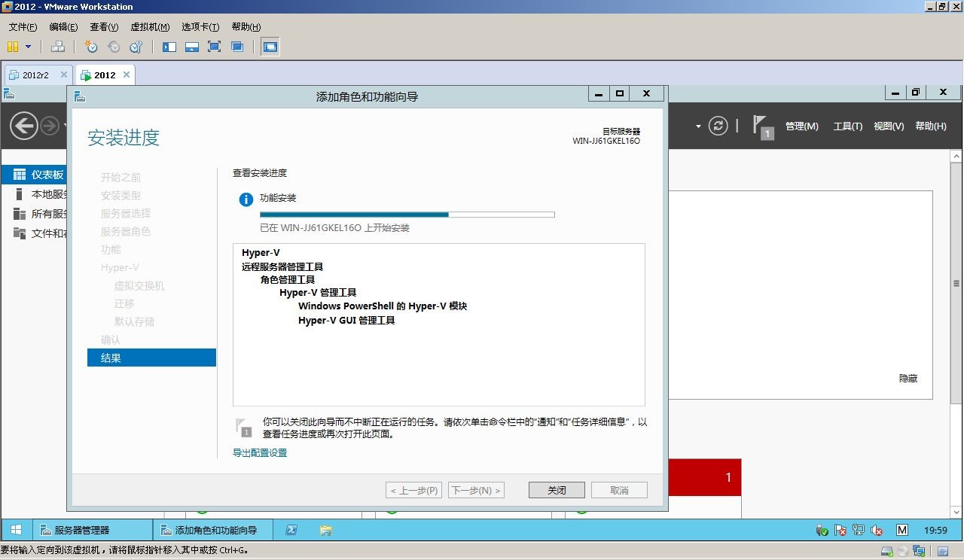This screenshot has height=560, width=964.
Task: Open 视图(V) menu in Server Manager
Action: [889, 126]
